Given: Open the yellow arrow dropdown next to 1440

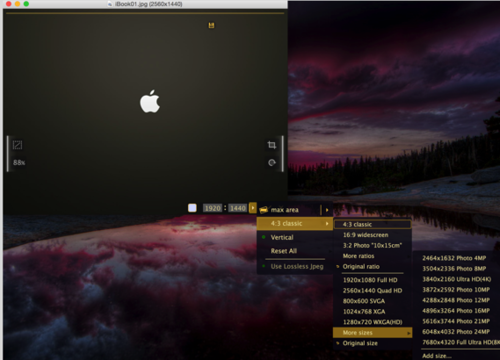Looking at the screenshot, I should (253, 208).
